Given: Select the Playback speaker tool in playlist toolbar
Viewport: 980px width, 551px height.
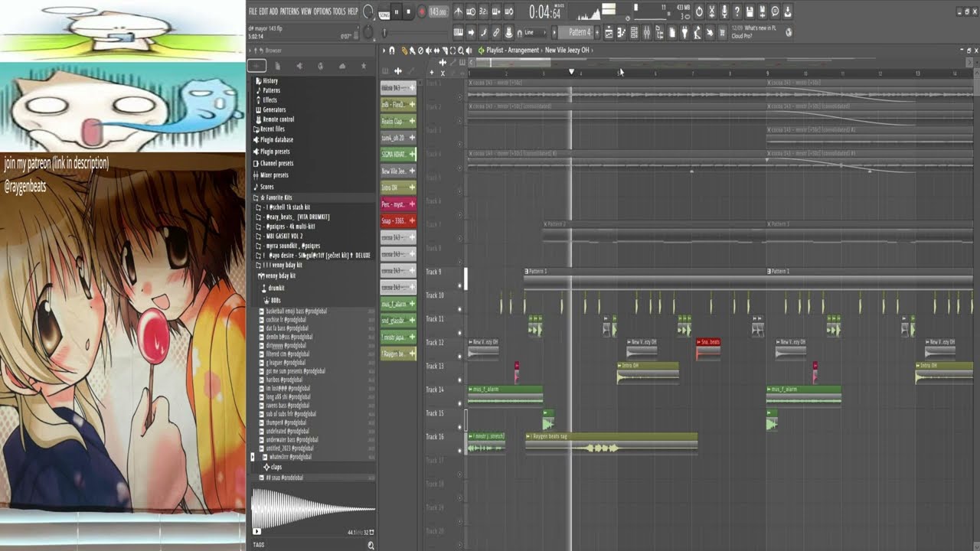Looking at the screenshot, I should pos(469,51).
